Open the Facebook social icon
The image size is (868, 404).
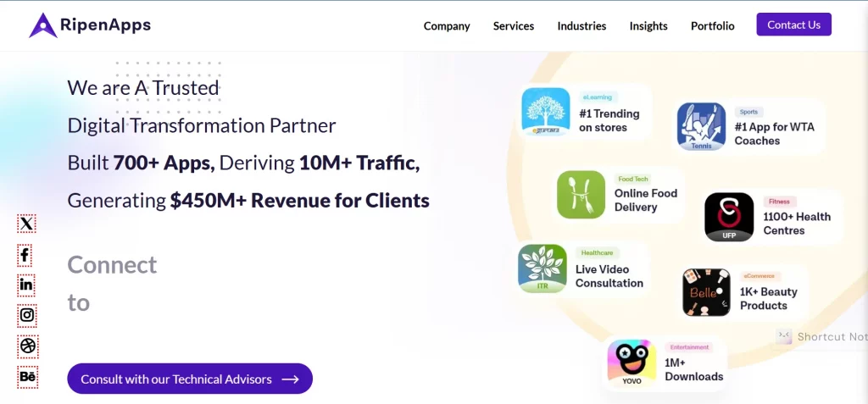[x=26, y=254]
